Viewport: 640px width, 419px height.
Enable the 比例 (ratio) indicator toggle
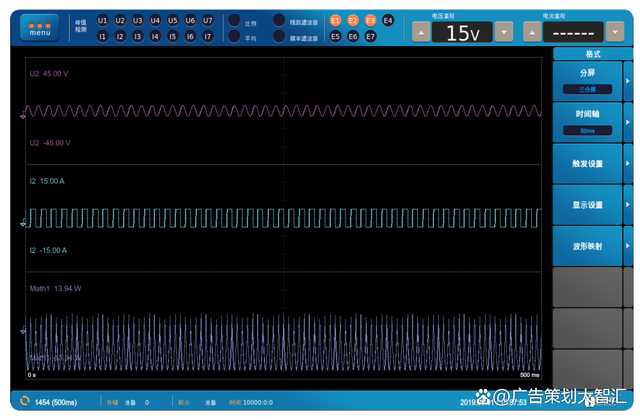(x=234, y=20)
